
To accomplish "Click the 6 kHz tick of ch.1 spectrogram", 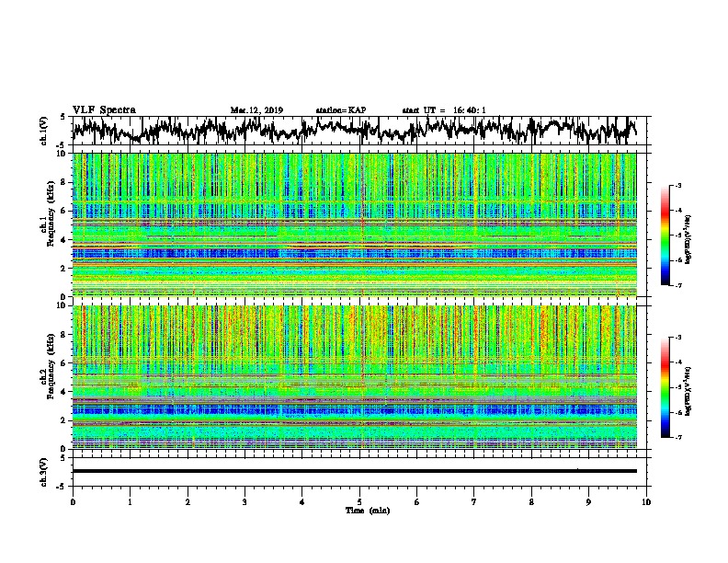I will 65,211.
